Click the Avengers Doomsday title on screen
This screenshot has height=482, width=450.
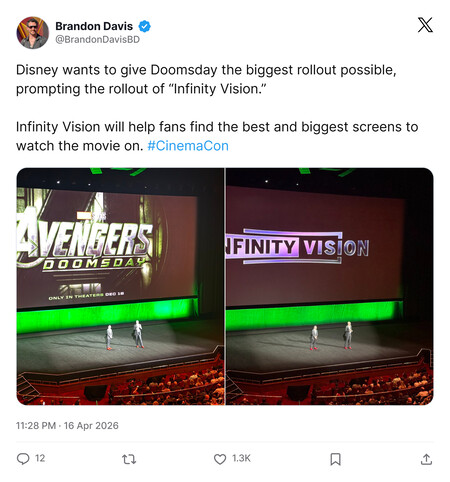[85, 247]
